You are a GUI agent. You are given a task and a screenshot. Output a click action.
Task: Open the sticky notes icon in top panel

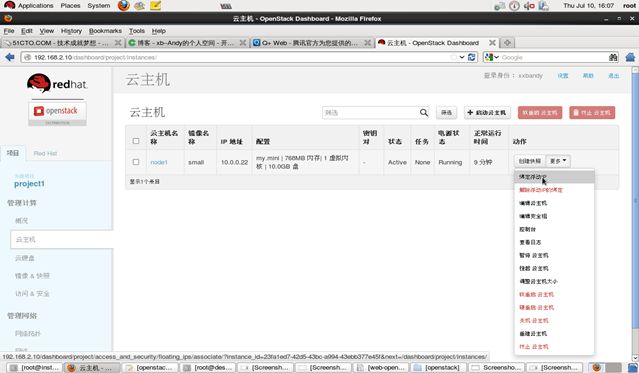coord(156,6)
